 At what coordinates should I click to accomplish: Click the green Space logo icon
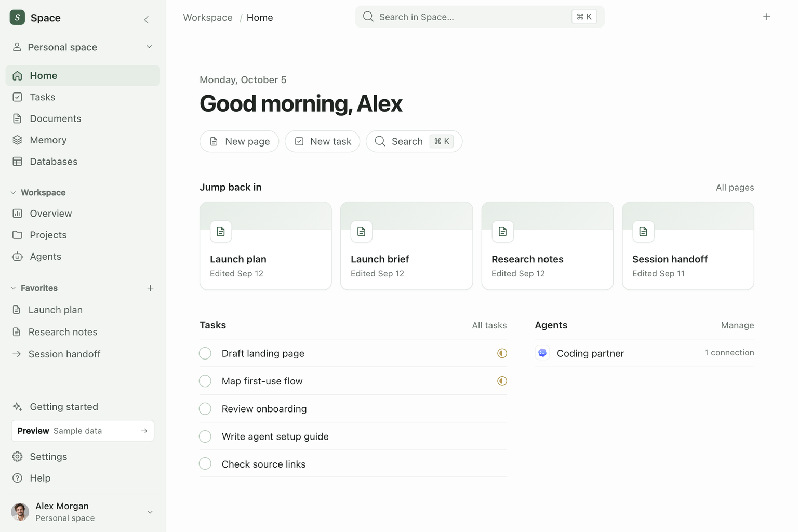17,18
